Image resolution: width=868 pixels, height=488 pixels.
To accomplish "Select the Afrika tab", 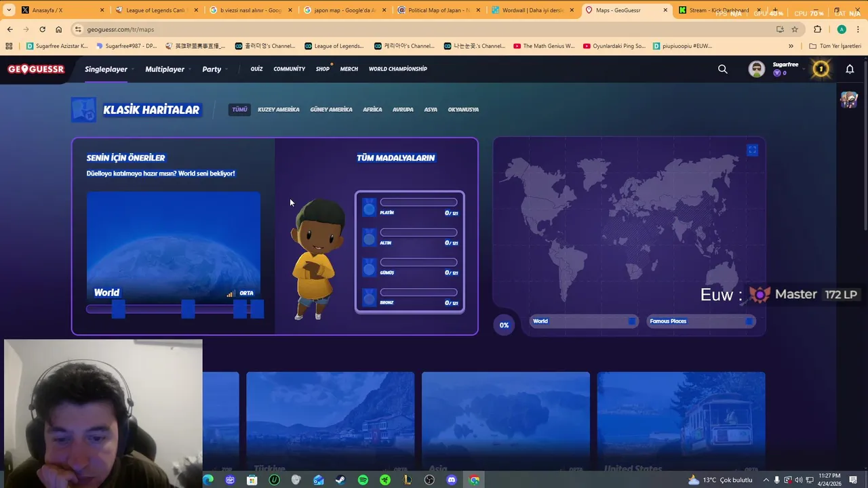I will (372, 109).
